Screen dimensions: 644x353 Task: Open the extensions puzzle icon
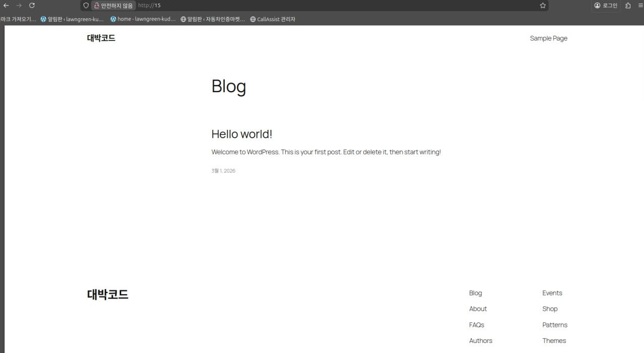coord(628,6)
